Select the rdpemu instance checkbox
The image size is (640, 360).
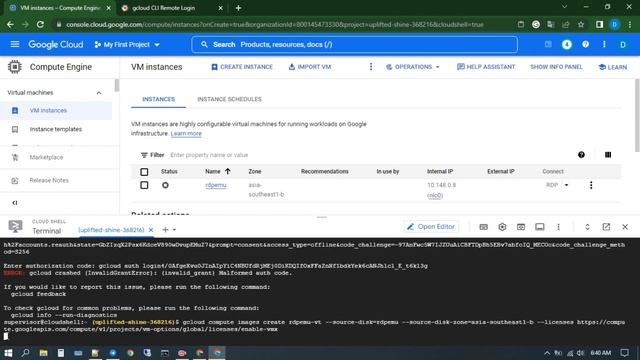coord(144,185)
